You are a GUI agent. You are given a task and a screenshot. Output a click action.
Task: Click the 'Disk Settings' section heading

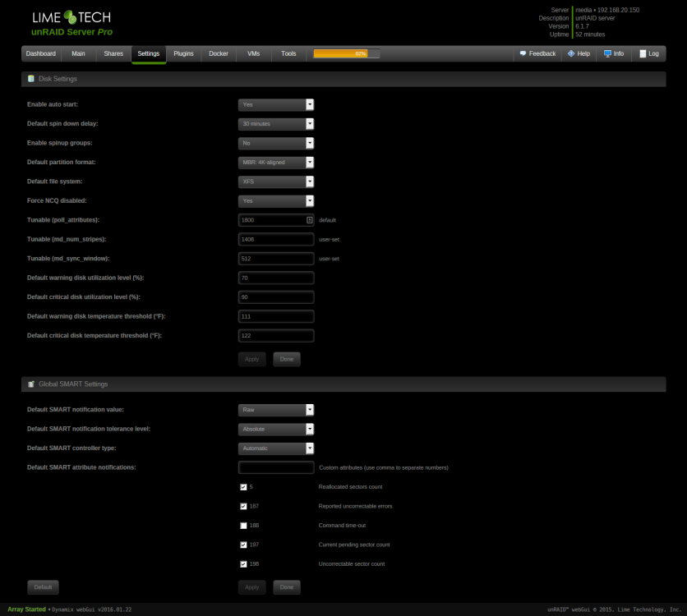[58, 79]
